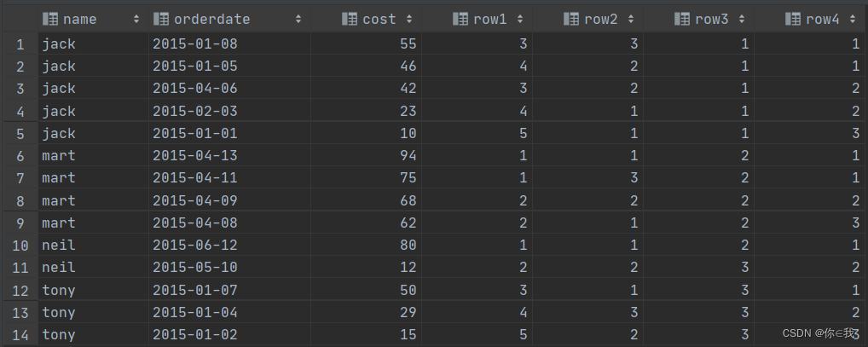Screen dimensions: 868x347
Task: Sort by cost using its sort arrows
Action: pyautogui.click(x=409, y=19)
